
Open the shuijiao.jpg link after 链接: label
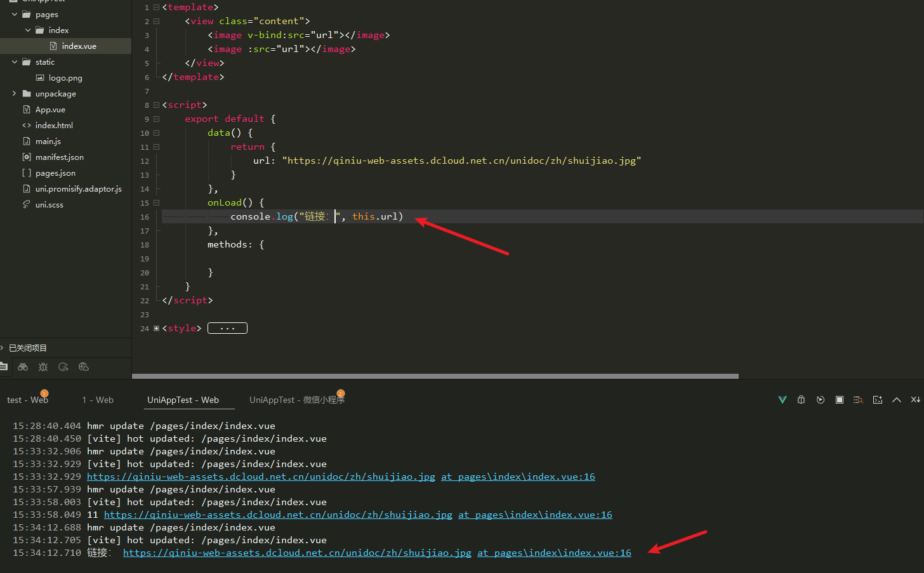coord(297,553)
